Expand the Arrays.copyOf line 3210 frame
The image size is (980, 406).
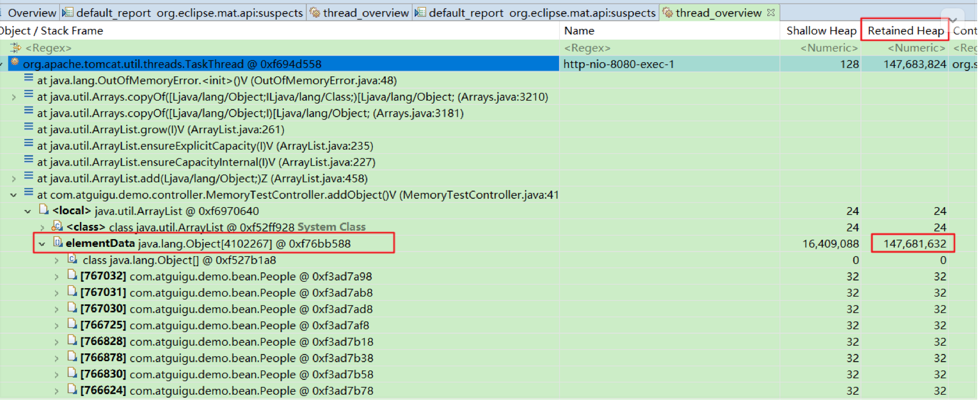(14, 97)
